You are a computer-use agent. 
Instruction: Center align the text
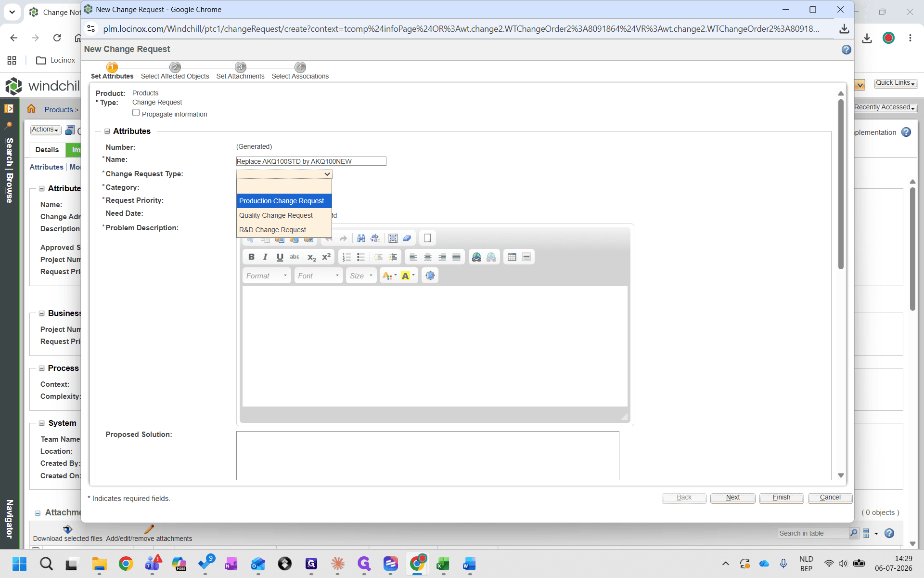(427, 257)
